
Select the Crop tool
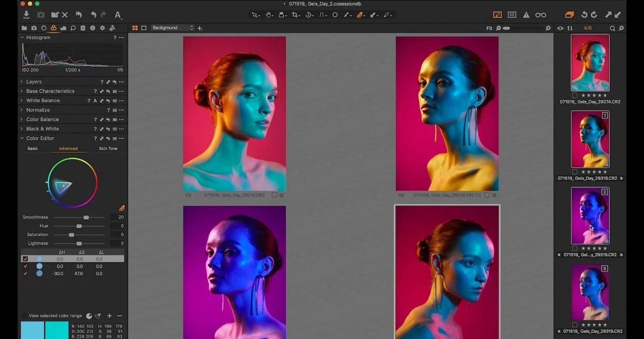click(296, 15)
